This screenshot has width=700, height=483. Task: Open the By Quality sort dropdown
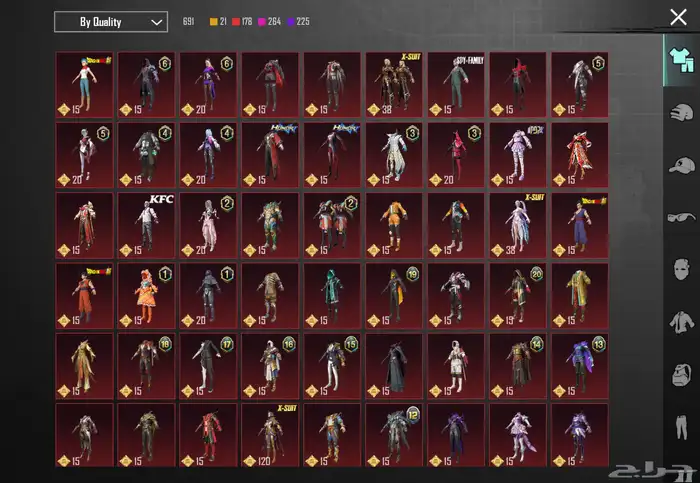[110, 21]
